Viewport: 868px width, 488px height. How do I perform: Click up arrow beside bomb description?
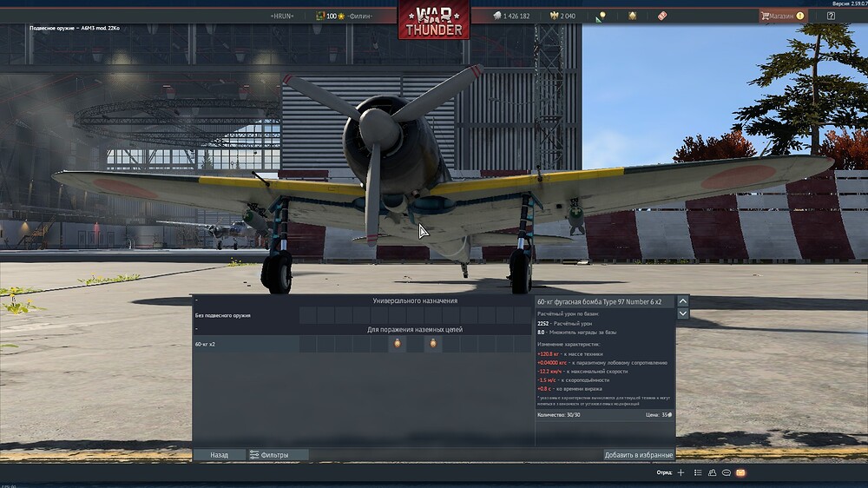pyautogui.click(x=683, y=301)
